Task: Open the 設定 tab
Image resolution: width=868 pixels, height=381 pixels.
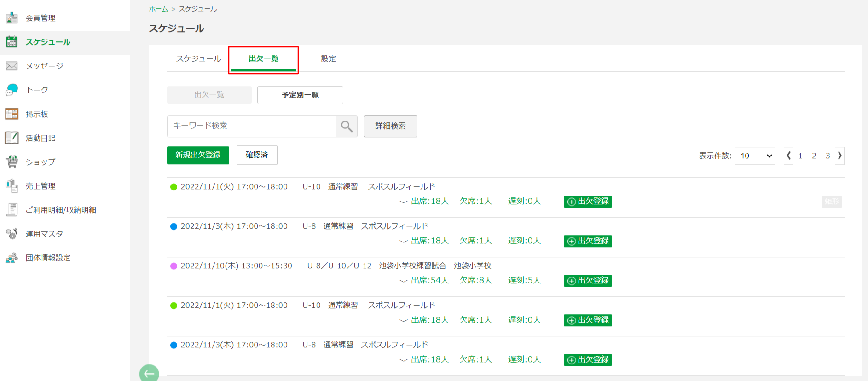Action: 328,59
